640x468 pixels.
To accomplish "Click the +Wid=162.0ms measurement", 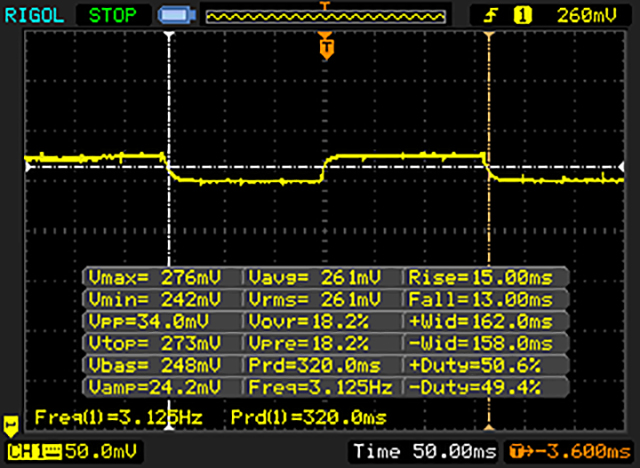I will (x=481, y=322).
